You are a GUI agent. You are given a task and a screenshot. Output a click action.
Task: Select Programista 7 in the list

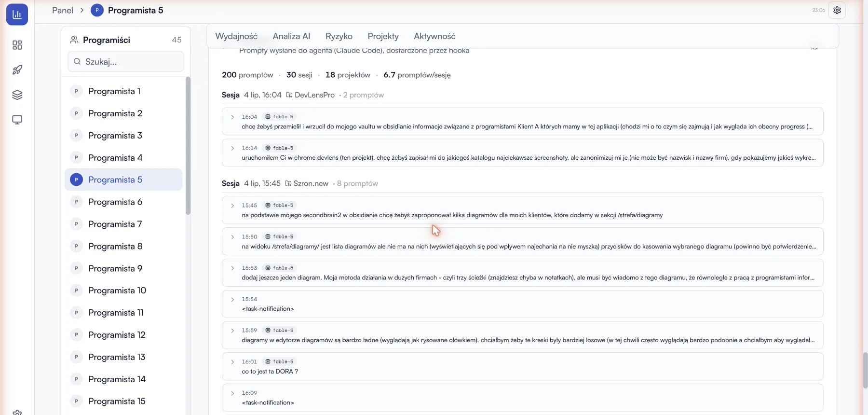point(123,224)
